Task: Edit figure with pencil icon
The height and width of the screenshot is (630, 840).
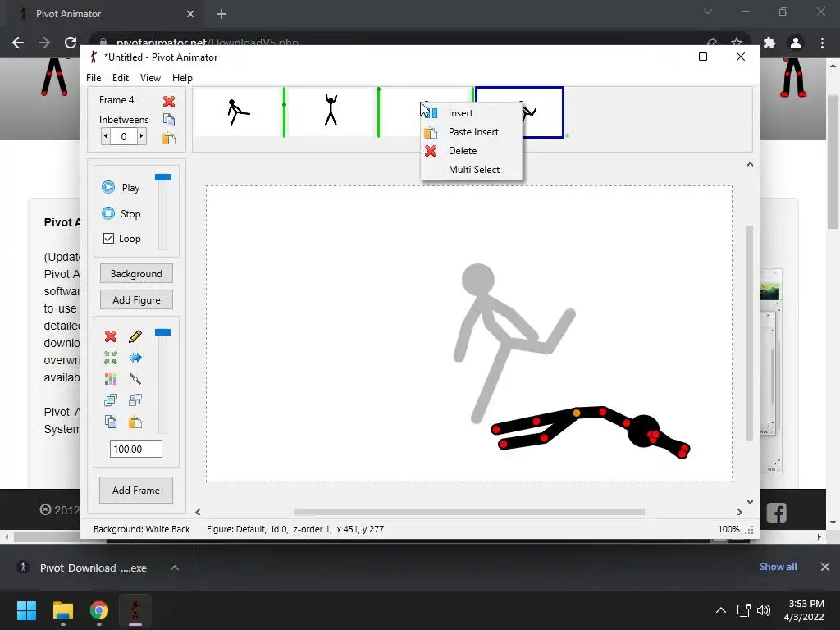Action: point(135,336)
